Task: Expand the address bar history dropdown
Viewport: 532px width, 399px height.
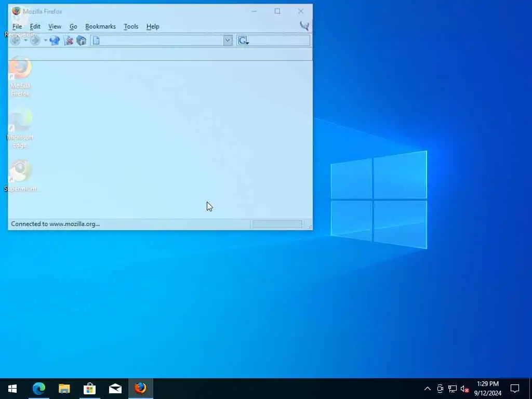Action: click(x=228, y=41)
